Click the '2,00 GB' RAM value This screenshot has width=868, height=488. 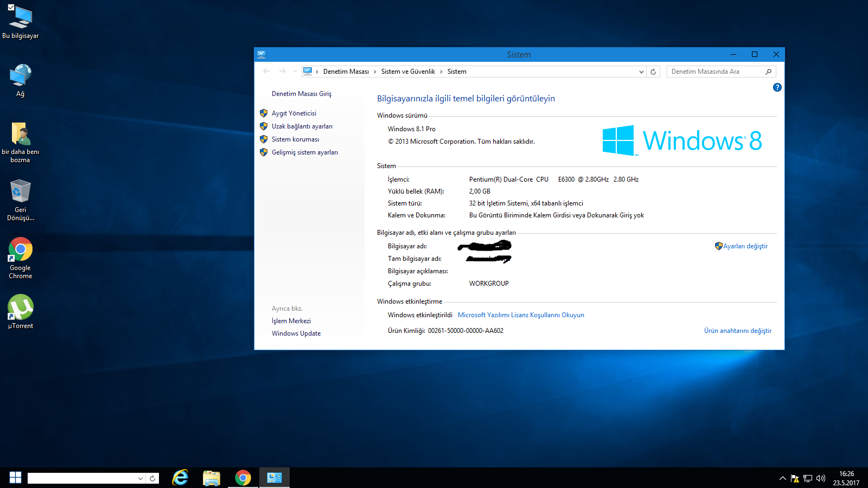(480, 191)
